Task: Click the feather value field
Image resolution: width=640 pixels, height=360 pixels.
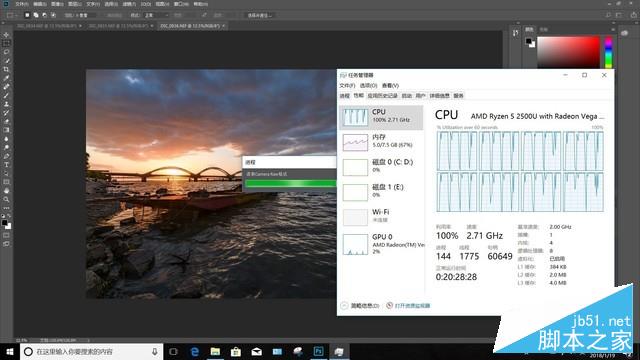Action: click(85, 15)
